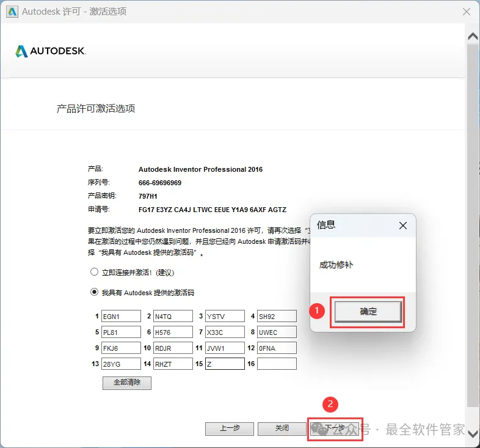The height and width of the screenshot is (448, 480).
Task: Click the product name Autodesk Inventor Professional 2016
Action: [200, 169]
